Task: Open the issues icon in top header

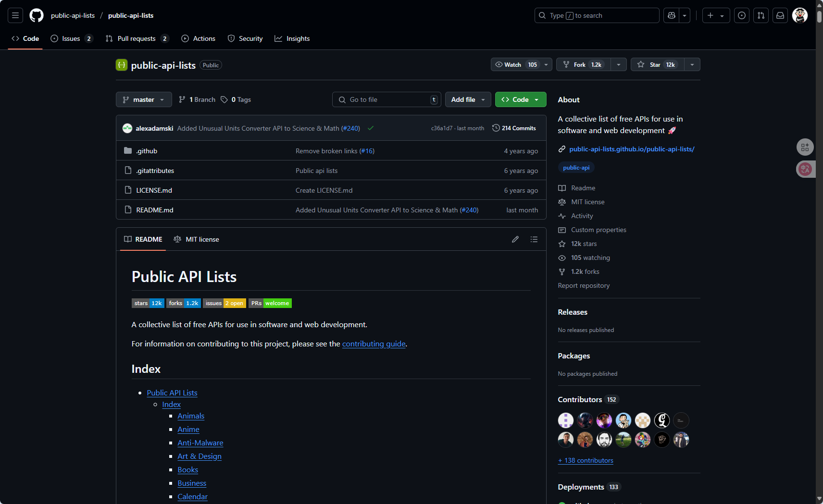Action: 742,15
